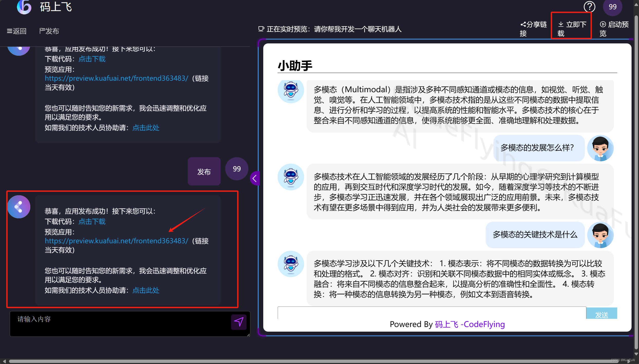Open the 发布 publish menu item
The height and width of the screenshot is (364, 639).
(x=49, y=31)
